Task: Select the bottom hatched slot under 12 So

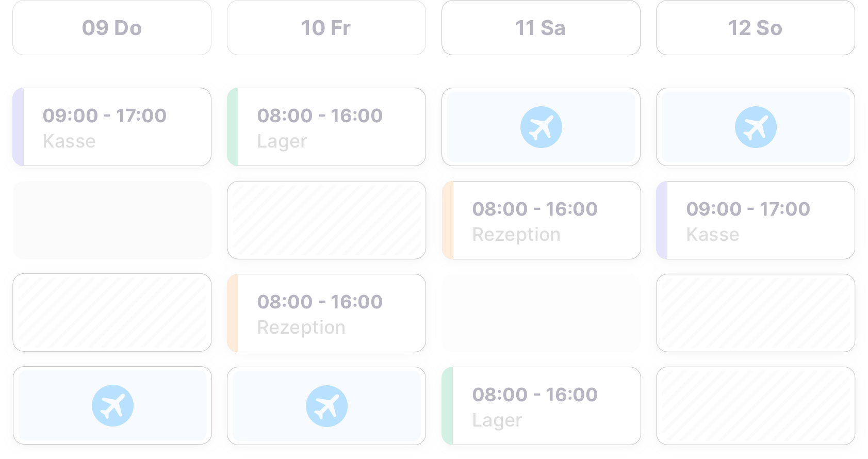Action: [756, 406]
